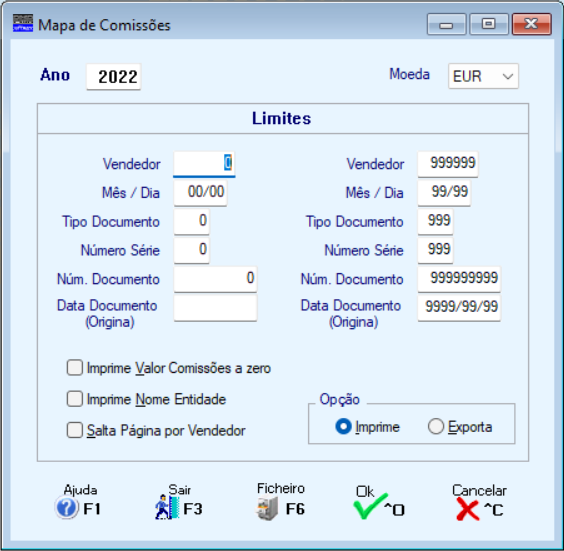Open the Ficheiro F6 file icon
This screenshot has width=564, height=551.
[x=267, y=508]
